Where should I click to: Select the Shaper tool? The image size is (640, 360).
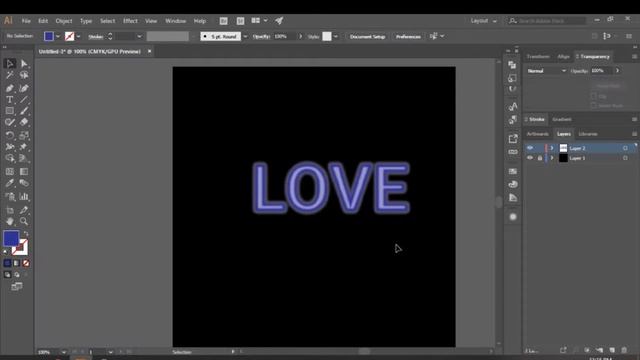pos(10,122)
